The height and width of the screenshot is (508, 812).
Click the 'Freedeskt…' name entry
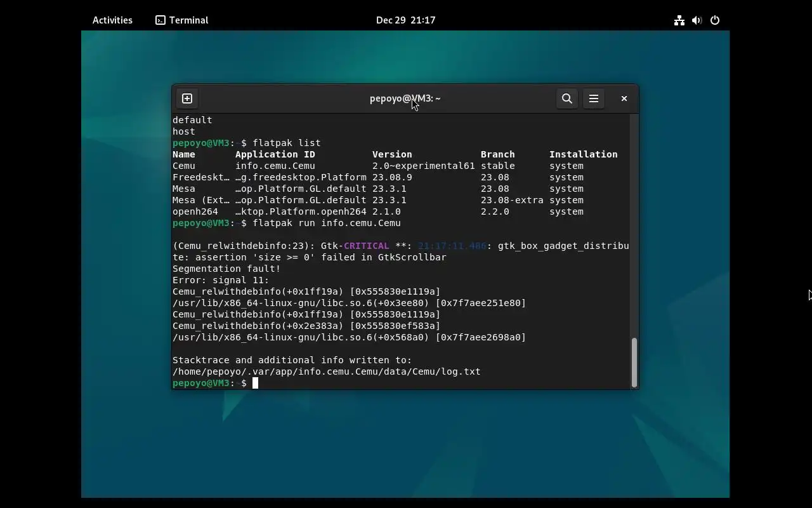(201, 177)
